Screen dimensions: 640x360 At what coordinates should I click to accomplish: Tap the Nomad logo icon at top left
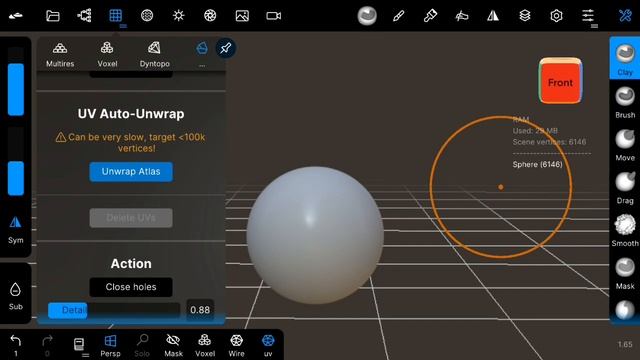pyautogui.click(x=16, y=16)
